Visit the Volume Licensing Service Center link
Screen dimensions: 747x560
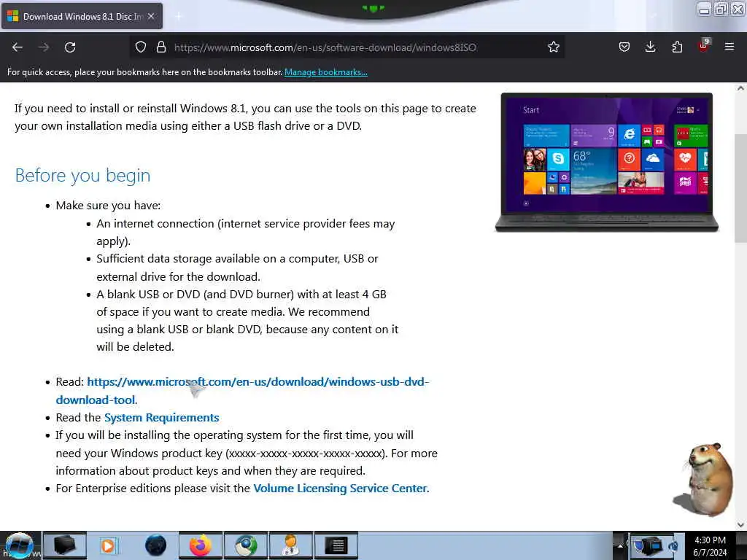tap(340, 489)
